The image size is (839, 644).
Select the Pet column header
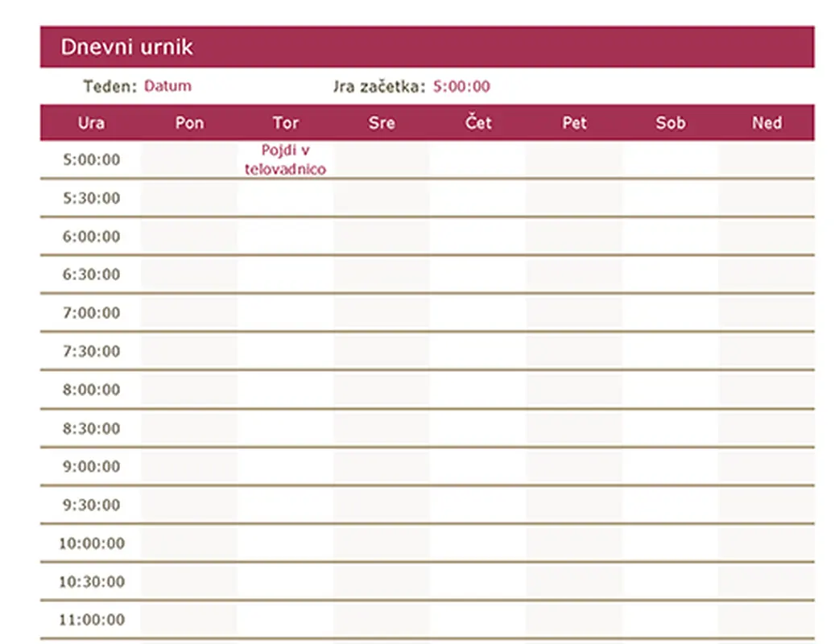coord(574,123)
